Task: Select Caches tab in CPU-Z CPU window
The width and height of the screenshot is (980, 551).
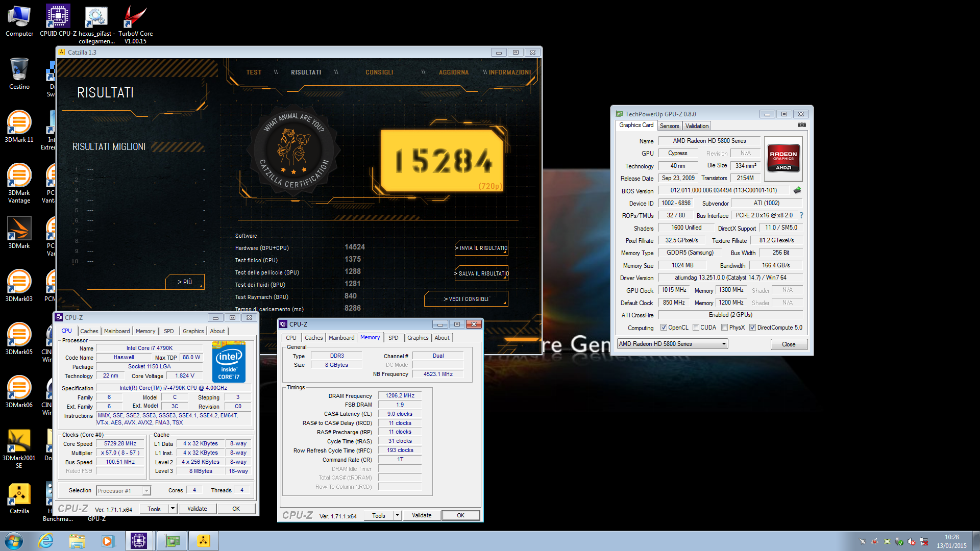Action: point(89,331)
